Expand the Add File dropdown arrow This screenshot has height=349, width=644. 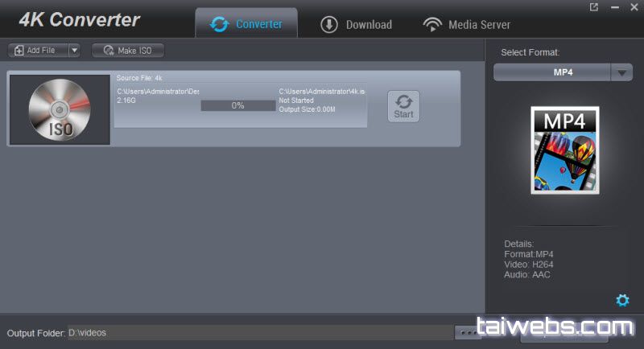coord(74,51)
